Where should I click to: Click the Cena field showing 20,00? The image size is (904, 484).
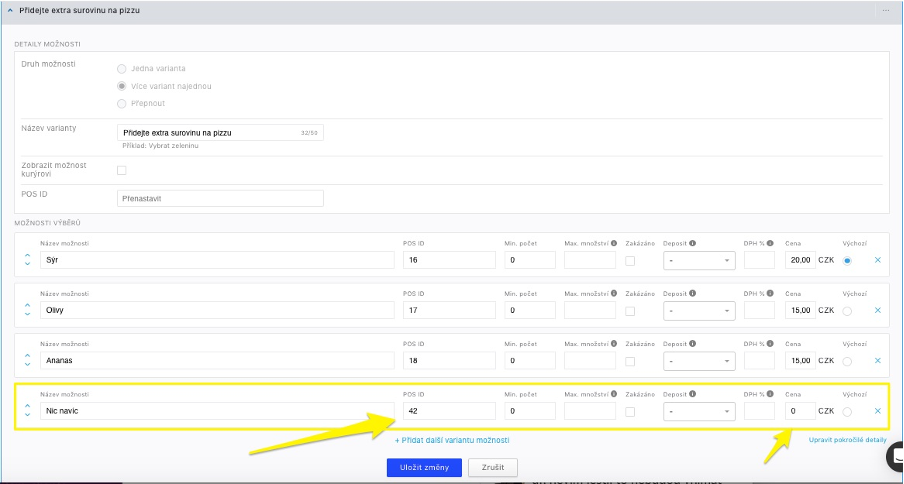pyautogui.click(x=800, y=260)
